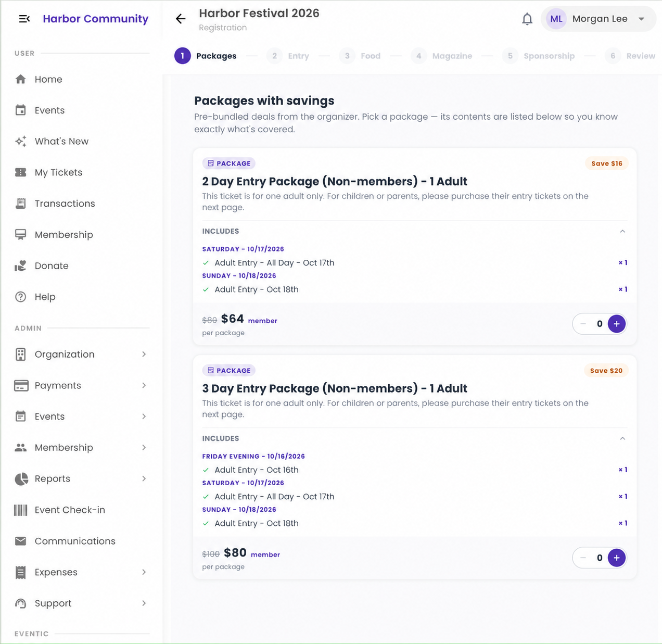Add one 3 Day Entry Package with plus
This screenshot has height=644, width=662.
[617, 558]
